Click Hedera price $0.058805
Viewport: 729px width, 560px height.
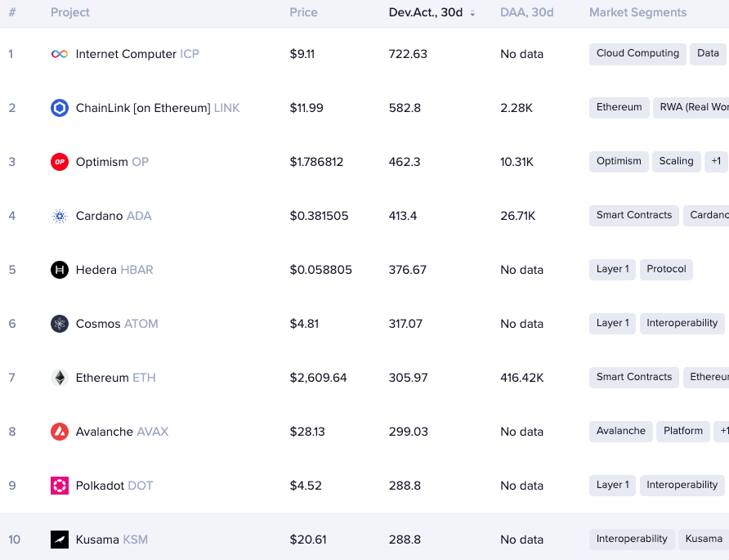coord(321,270)
